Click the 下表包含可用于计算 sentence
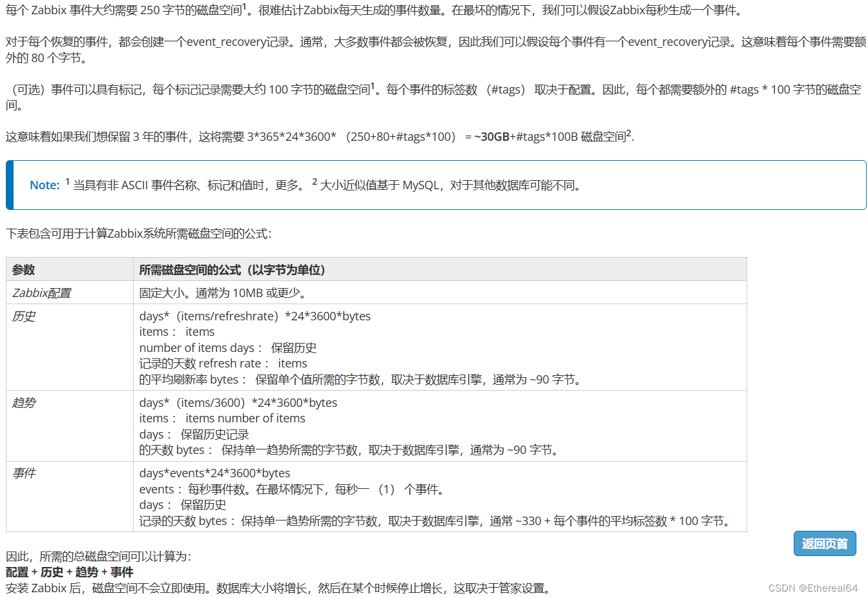868x598 pixels. tap(139, 234)
